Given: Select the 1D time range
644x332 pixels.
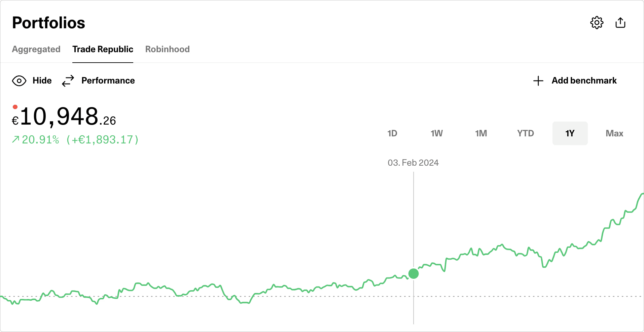Looking at the screenshot, I should coord(392,133).
